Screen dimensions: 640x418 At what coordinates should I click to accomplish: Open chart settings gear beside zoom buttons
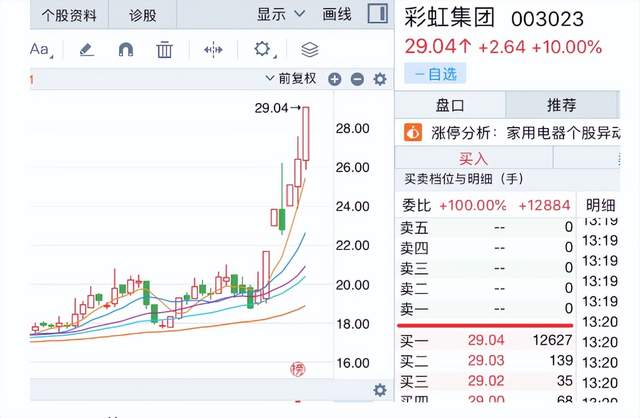pyautogui.click(x=379, y=79)
